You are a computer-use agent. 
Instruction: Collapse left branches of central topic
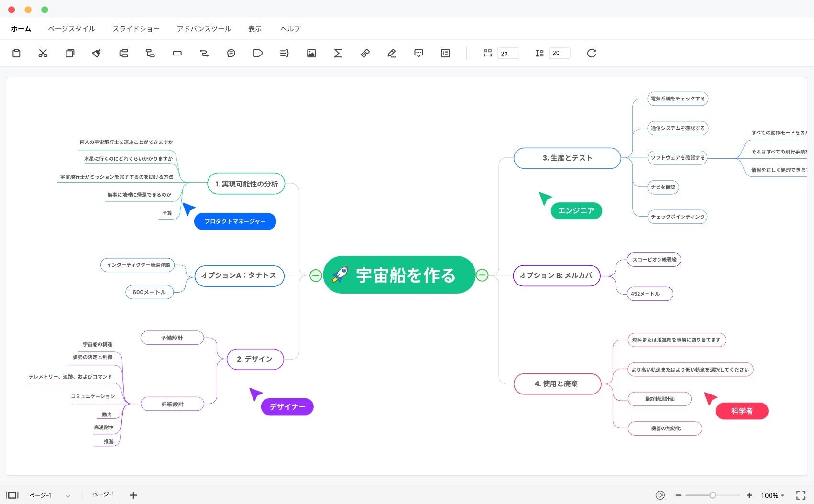coord(316,275)
